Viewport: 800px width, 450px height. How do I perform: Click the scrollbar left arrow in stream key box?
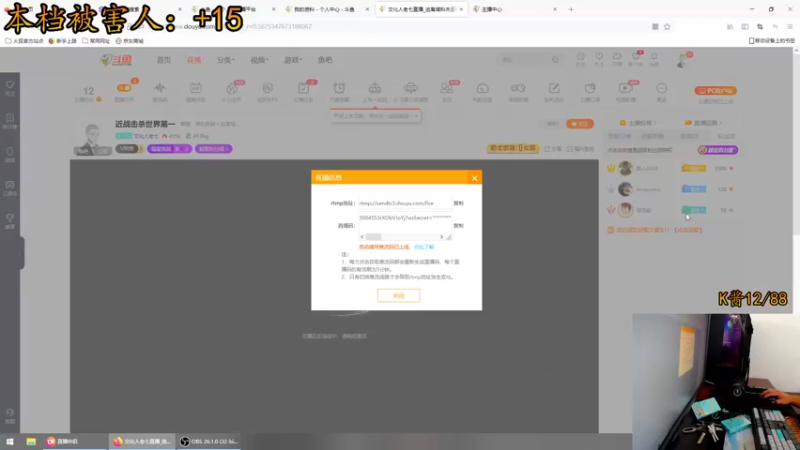point(362,237)
